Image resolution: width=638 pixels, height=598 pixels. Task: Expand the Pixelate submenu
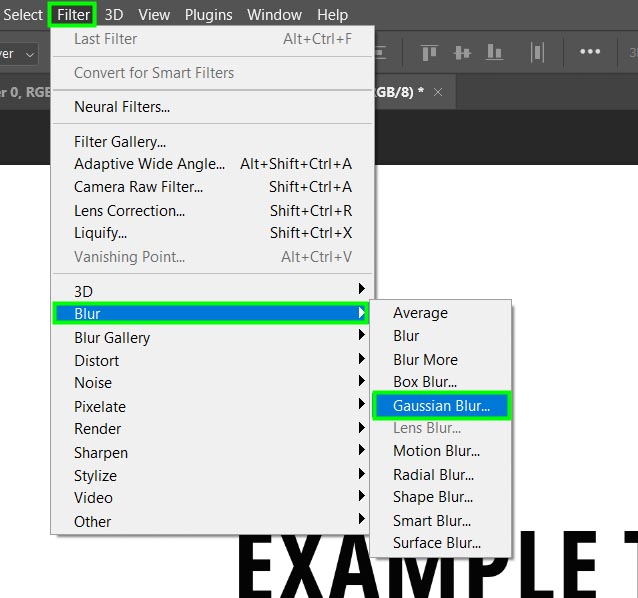[212, 407]
